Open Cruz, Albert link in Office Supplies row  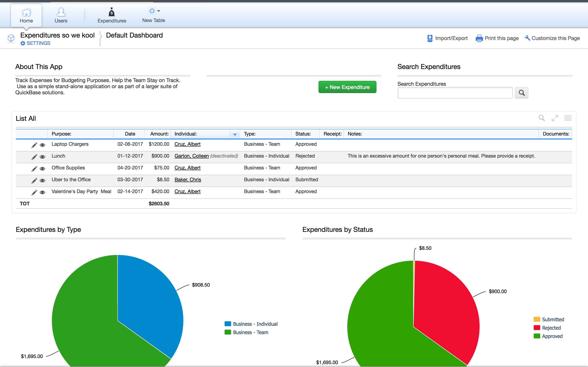pyautogui.click(x=187, y=168)
